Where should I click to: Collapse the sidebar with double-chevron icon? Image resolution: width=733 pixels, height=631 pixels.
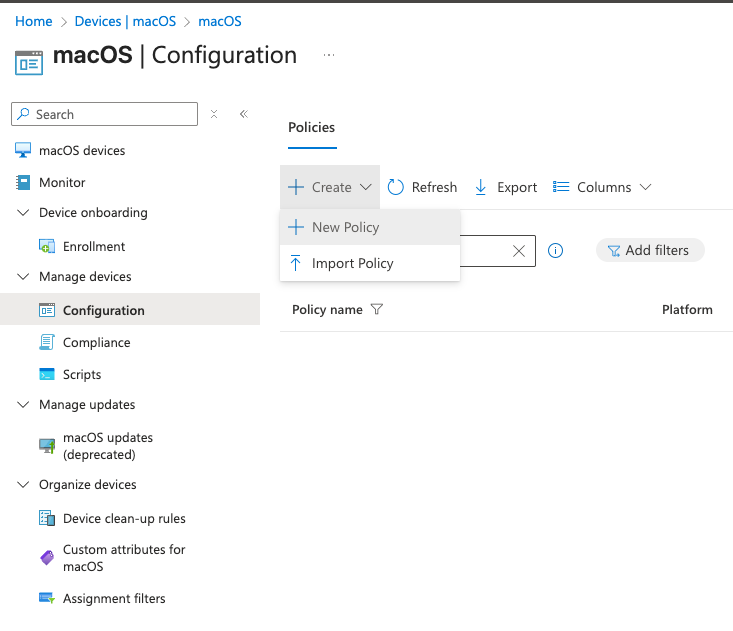point(243,114)
